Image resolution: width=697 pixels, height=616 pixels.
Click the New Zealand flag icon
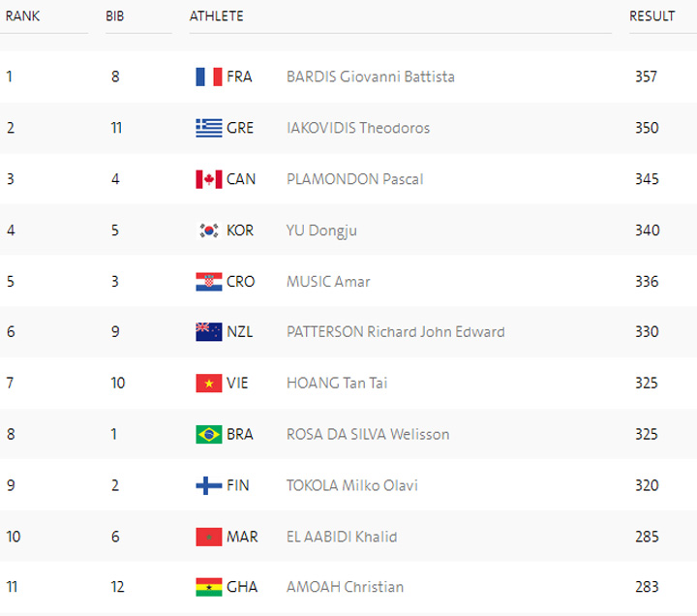(208, 332)
